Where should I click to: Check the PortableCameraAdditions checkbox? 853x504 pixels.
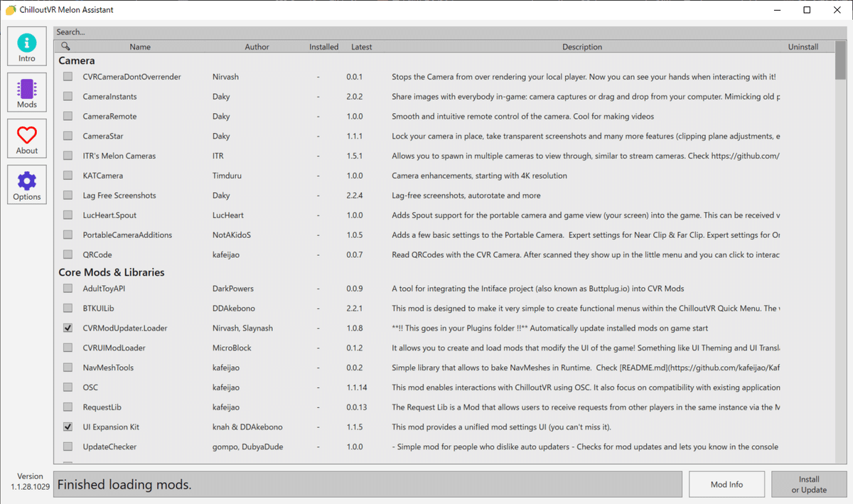pyautogui.click(x=68, y=235)
